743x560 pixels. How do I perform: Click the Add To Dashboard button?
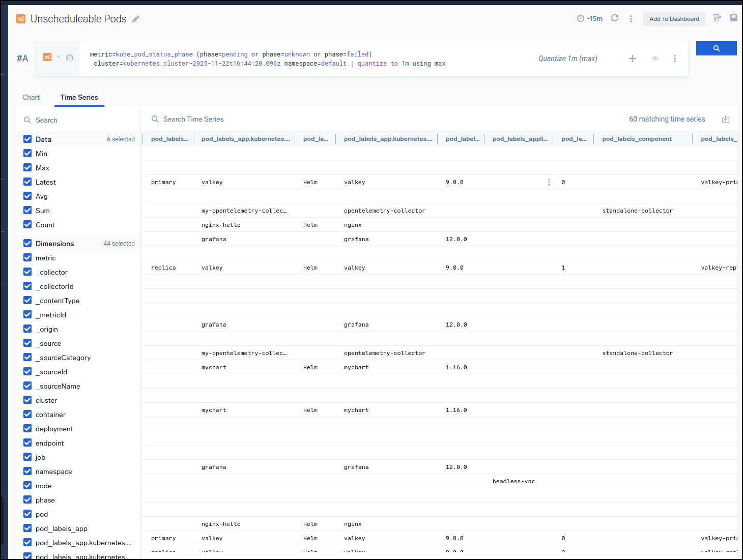pos(674,19)
